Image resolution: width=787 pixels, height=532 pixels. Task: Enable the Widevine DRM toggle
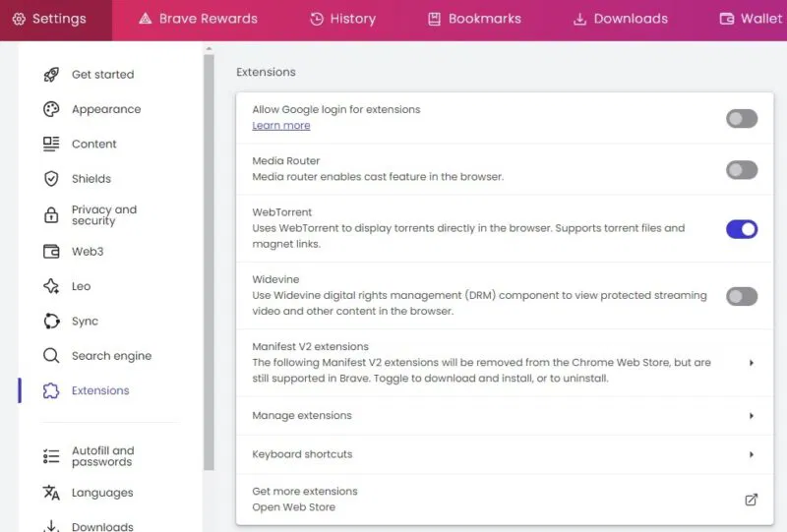pos(742,296)
